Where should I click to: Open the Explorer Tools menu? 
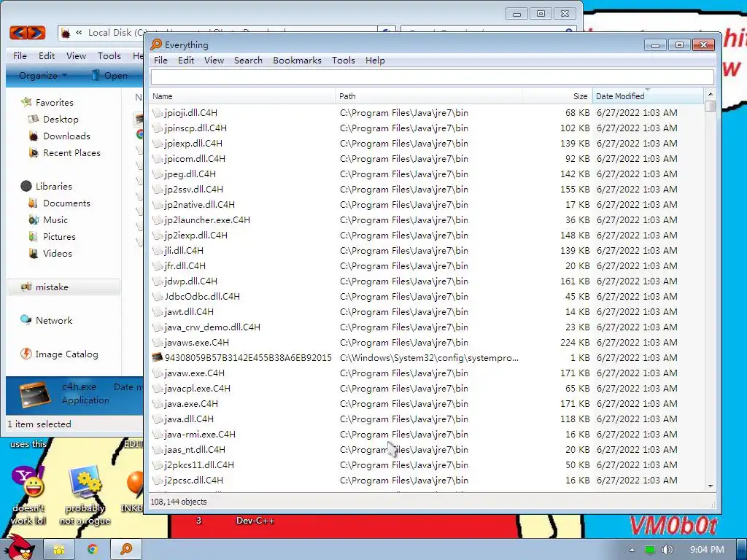pos(109,55)
